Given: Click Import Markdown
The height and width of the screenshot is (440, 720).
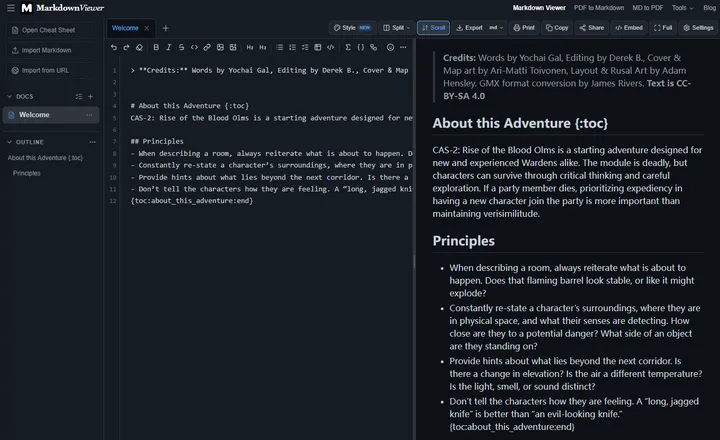Looking at the screenshot, I should coord(51,51).
